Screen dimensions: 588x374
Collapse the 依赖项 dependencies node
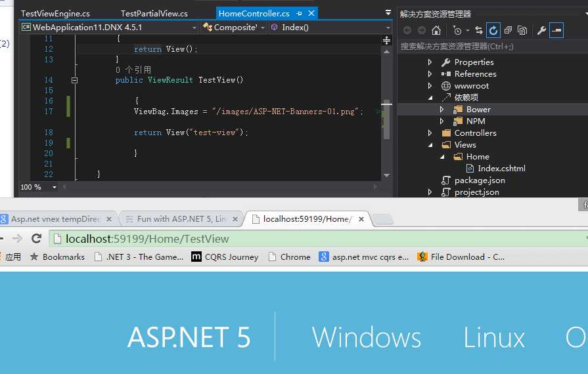point(430,98)
